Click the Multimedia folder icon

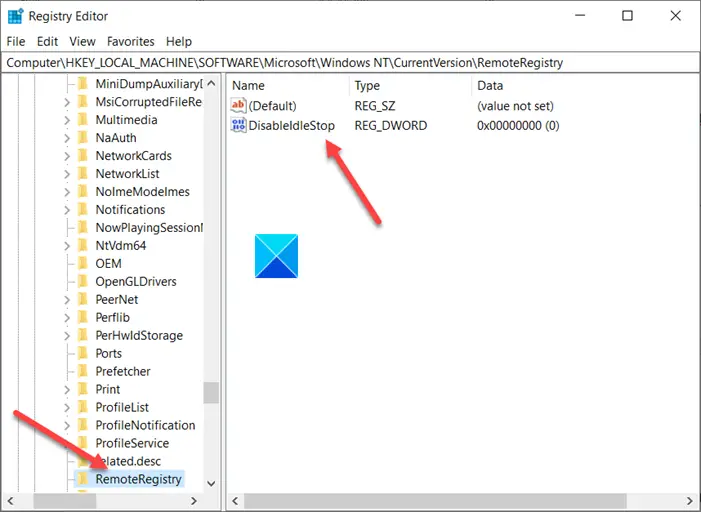(x=83, y=120)
